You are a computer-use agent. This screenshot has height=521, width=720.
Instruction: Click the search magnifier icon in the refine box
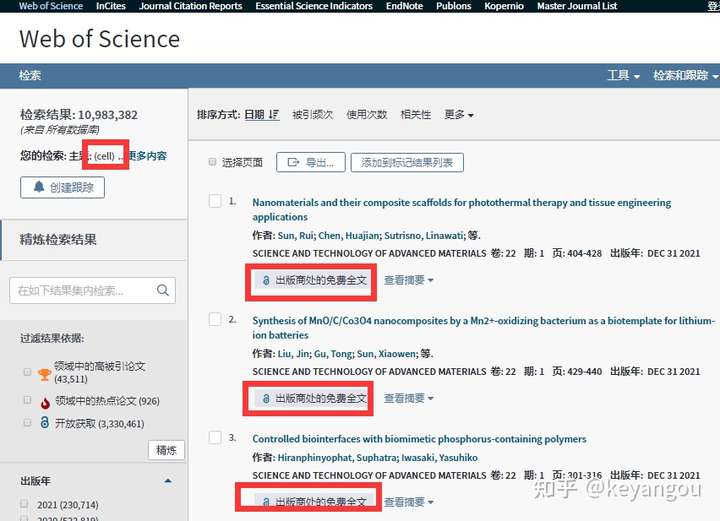tap(163, 290)
